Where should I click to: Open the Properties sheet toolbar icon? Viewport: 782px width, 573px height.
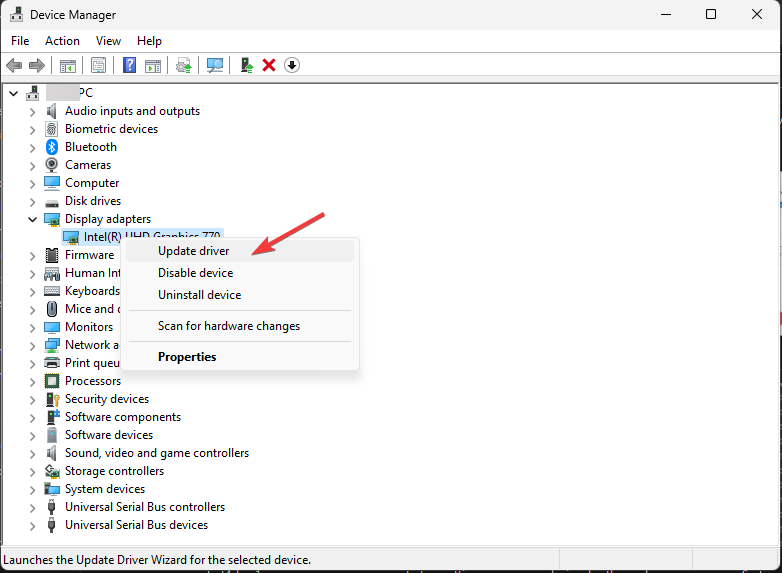coord(98,65)
